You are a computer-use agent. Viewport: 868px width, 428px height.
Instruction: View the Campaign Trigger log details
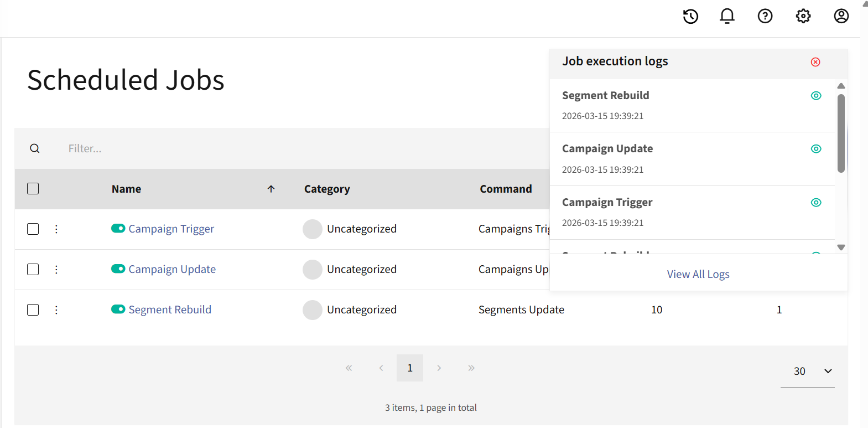[816, 203]
